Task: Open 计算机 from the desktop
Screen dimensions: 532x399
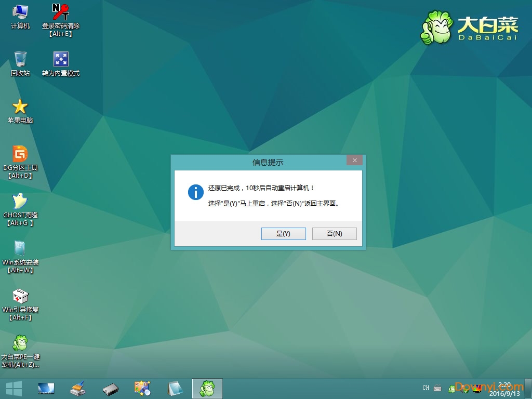Action: [21, 13]
